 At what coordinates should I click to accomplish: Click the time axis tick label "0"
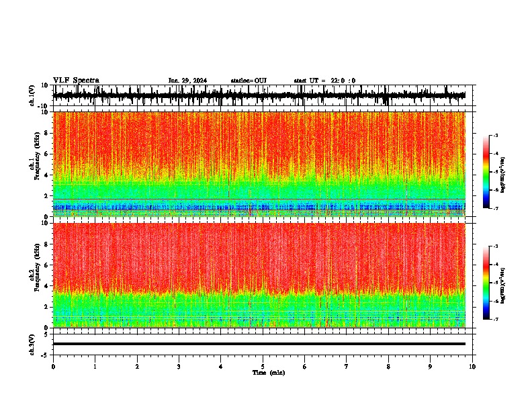(53, 367)
